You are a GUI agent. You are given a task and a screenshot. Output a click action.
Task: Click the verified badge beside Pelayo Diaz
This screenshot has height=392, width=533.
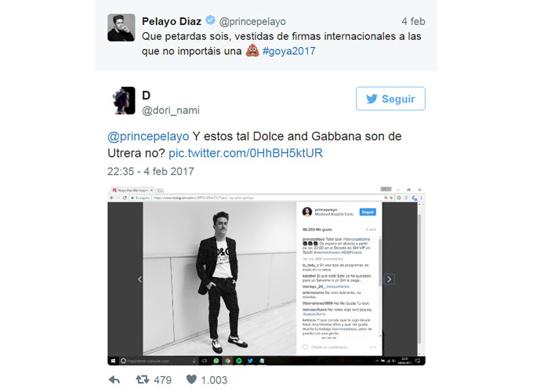click(210, 20)
